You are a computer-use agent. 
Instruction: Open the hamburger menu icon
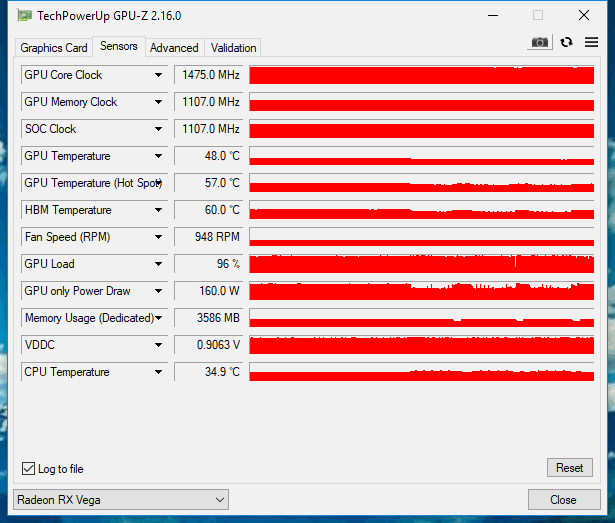pyautogui.click(x=591, y=42)
